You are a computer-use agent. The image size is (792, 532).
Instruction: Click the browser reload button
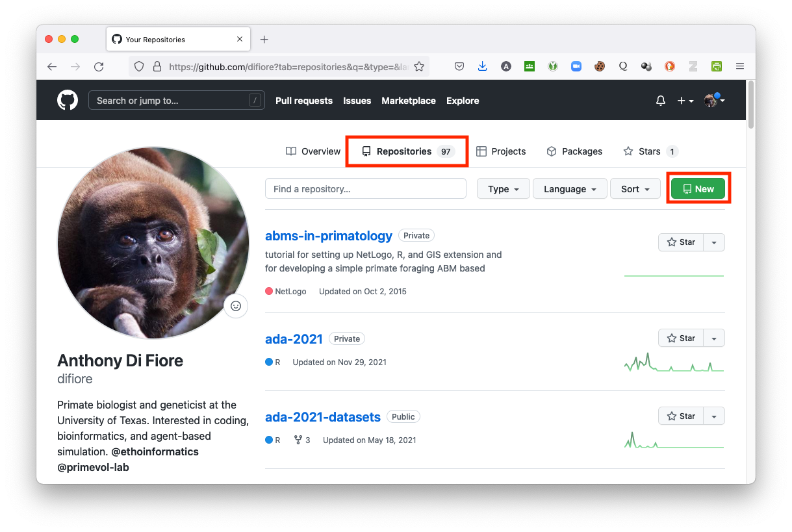click(x=99, y=66)
